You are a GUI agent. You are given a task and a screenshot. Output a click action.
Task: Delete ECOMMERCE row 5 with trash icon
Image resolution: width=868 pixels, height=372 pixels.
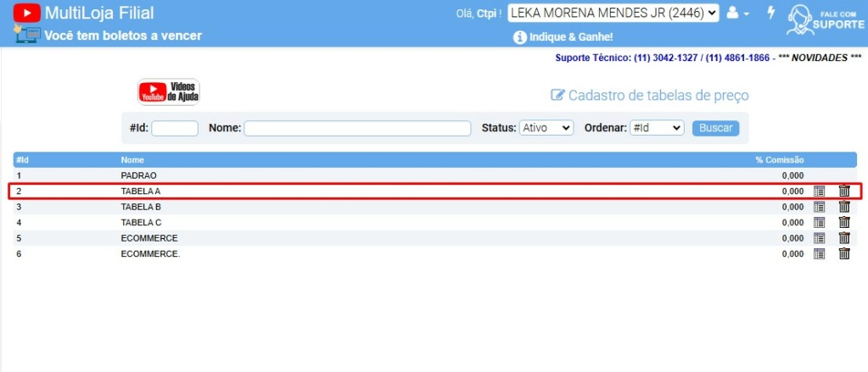coord(844,237)
